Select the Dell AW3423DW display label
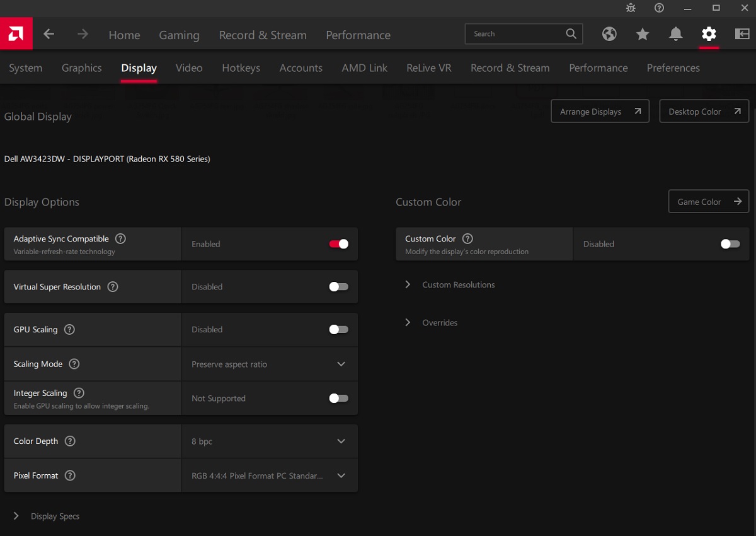Viewport: 756px width, 536px height. pyautogui.click(x=107, y=159)
